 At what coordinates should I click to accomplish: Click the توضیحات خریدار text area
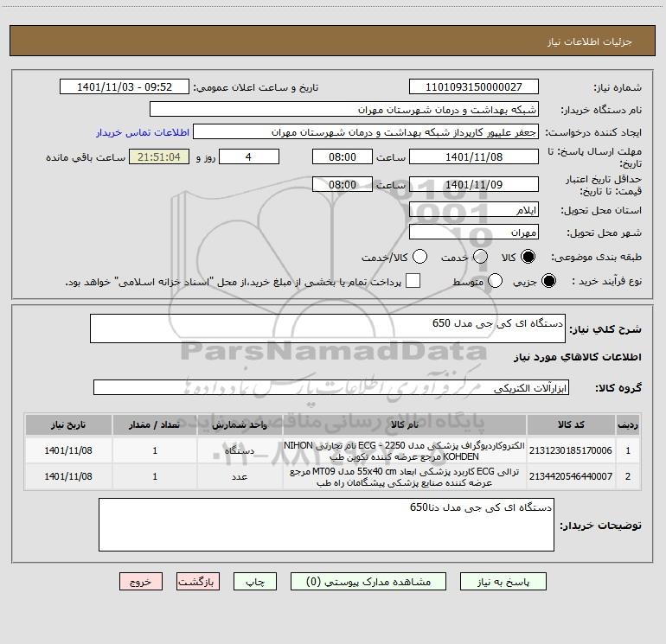326,525
